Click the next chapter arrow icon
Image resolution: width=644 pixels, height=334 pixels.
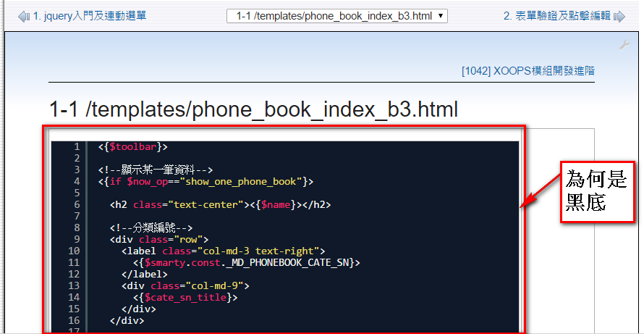coord(619,16)
